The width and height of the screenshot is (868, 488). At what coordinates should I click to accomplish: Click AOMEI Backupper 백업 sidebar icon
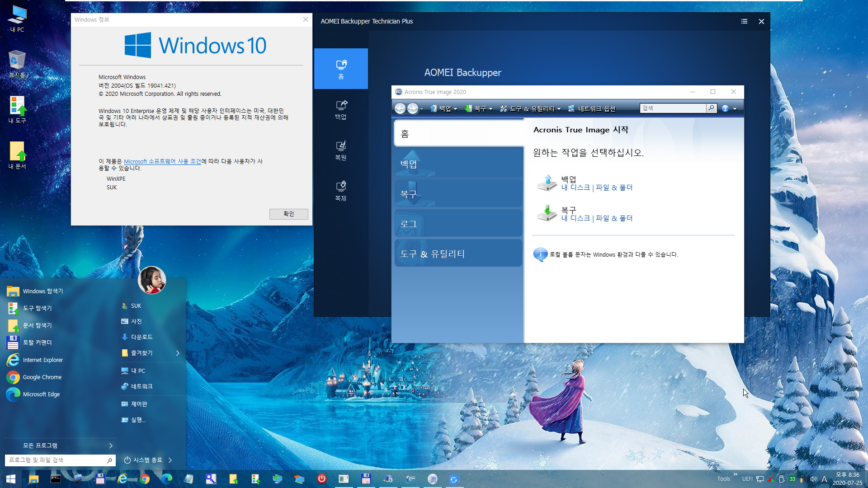click(341, 110)
